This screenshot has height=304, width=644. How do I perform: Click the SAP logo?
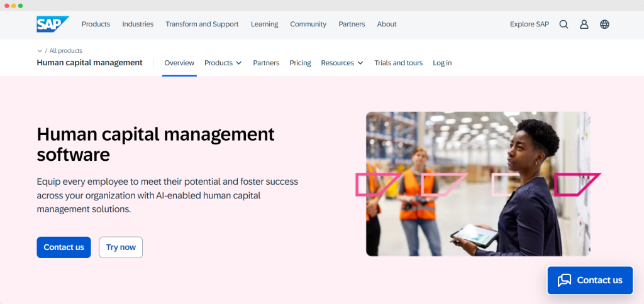tap(52, 24)
